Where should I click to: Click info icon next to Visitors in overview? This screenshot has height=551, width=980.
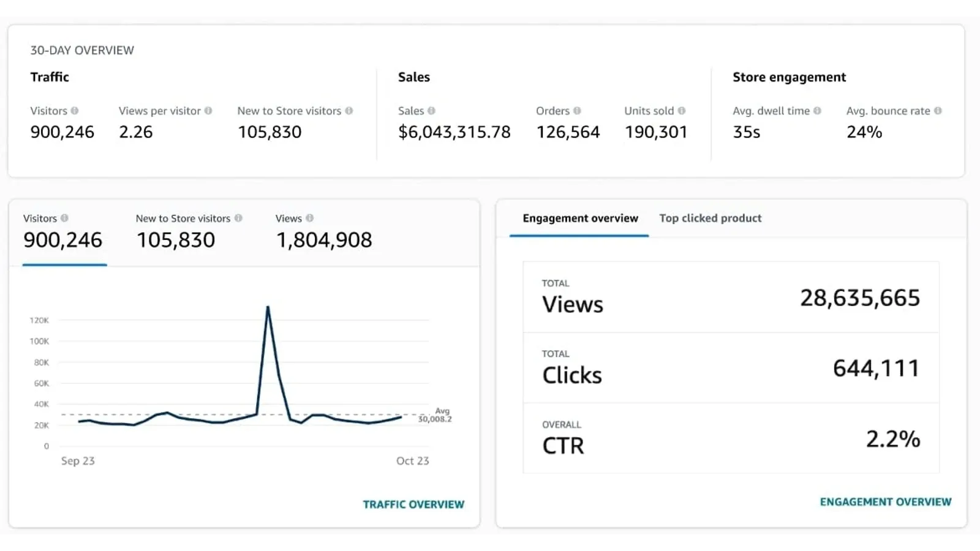[75, 111]
